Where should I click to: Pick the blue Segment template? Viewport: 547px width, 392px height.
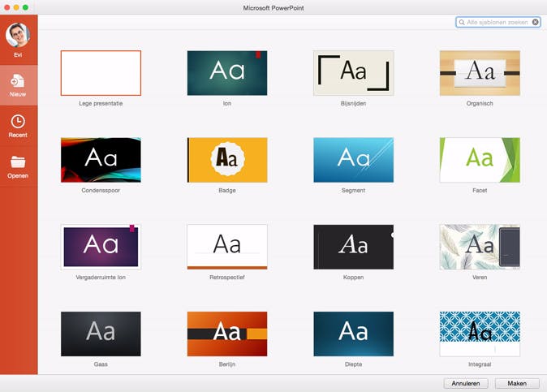click(353, 160)
